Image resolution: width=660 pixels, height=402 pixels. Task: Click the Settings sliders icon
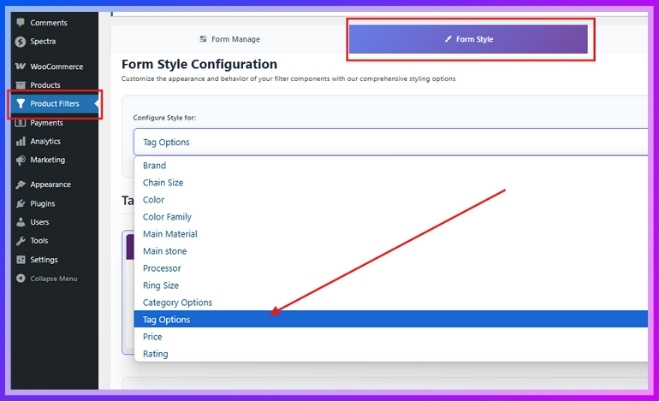coord(20,260)
